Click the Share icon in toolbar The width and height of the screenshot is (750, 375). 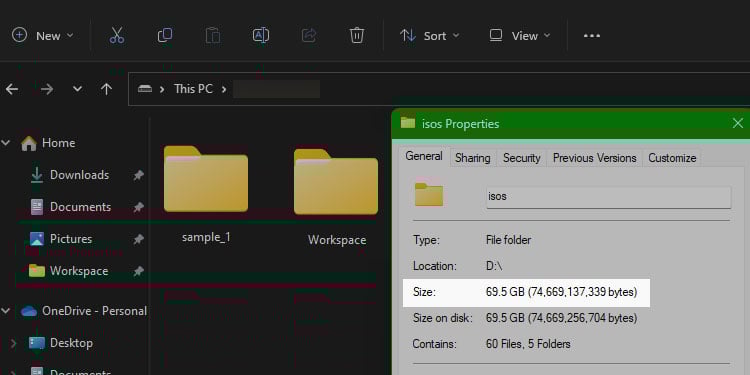309,35
